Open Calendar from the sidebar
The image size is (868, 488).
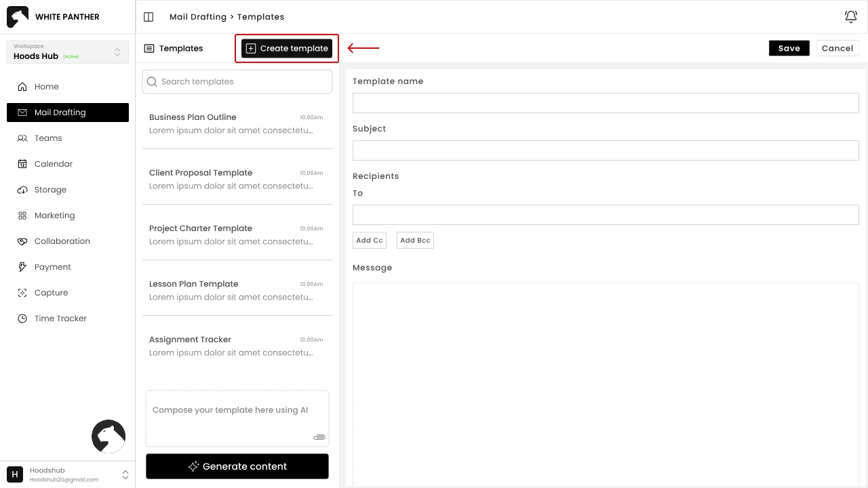[x=53, y=164]
